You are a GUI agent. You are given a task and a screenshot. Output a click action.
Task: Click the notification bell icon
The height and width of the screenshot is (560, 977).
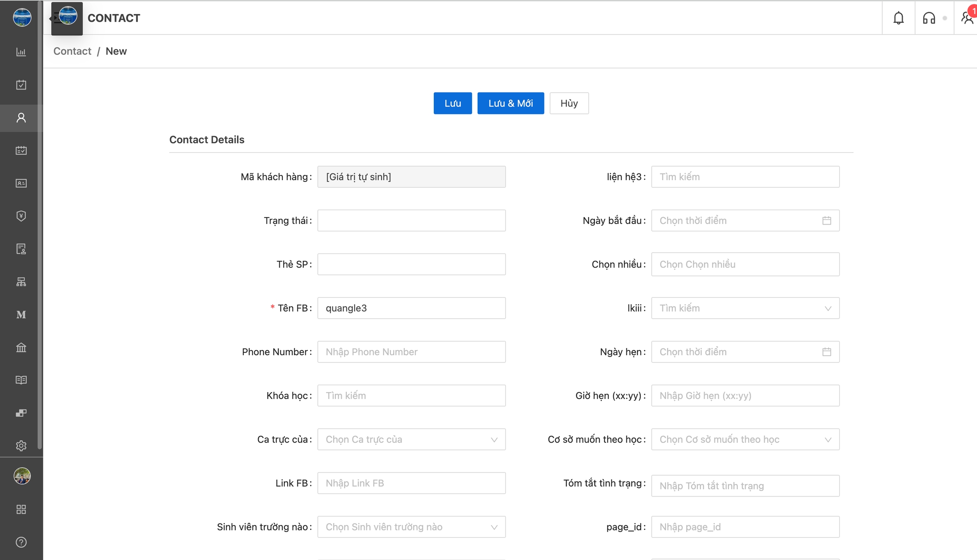click(x=898, y=18)
